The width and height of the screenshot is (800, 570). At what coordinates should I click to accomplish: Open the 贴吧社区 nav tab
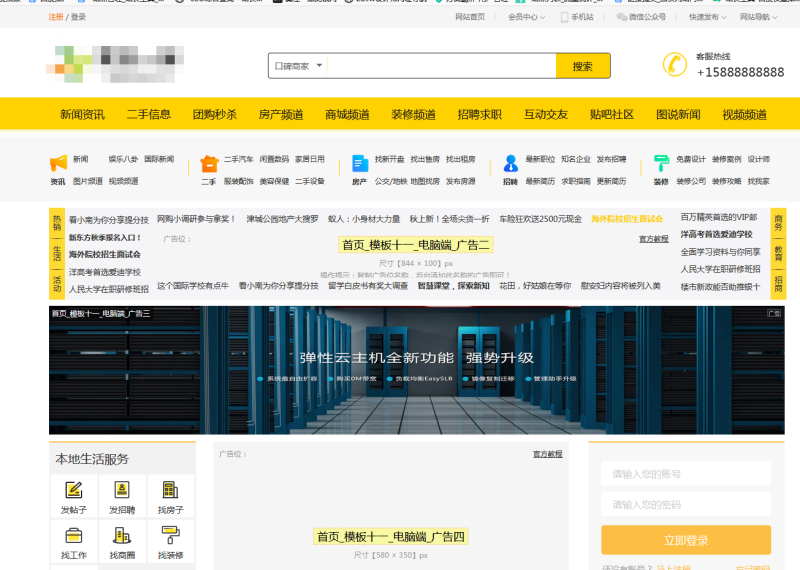point(612,114)
